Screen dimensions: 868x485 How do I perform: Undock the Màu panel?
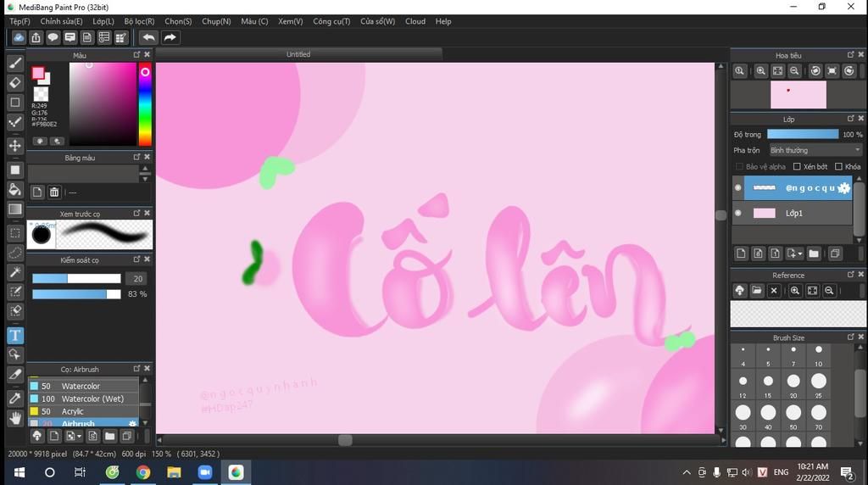(x=136, y=54)
